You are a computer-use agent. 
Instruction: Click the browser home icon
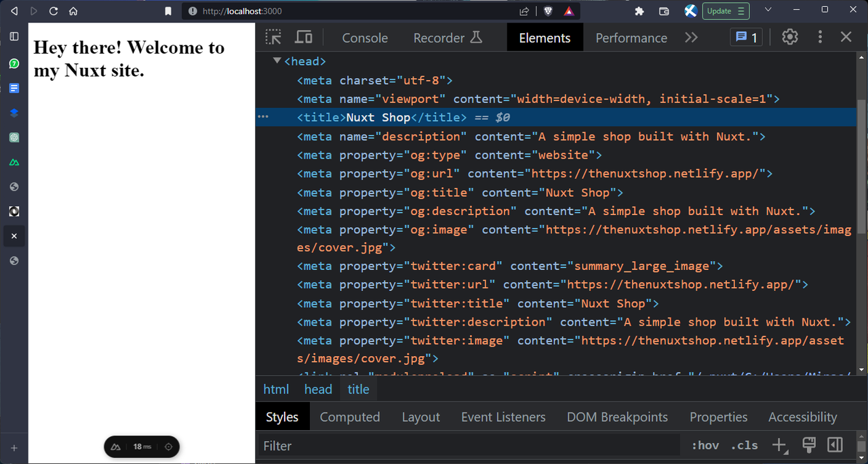[73, 11]
